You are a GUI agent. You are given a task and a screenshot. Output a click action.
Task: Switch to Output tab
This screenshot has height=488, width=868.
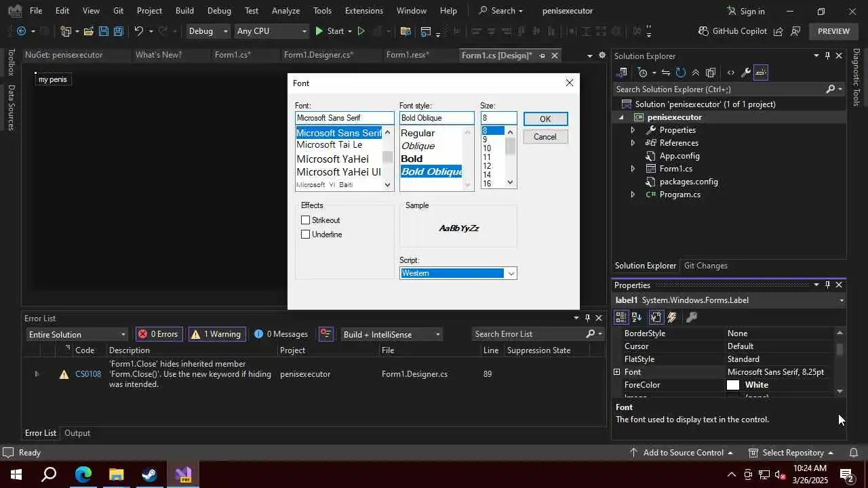(x=77, y=433)
